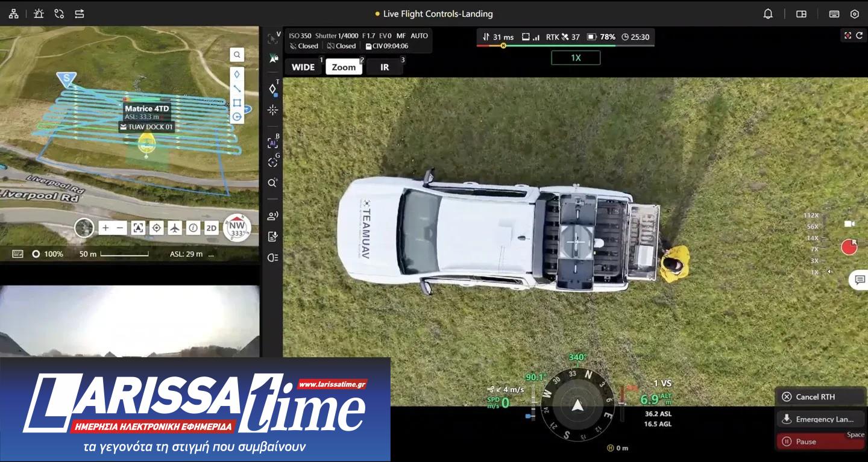Click Emergency Landing button
The image size is (868, 462).
(x=820, y=419)
